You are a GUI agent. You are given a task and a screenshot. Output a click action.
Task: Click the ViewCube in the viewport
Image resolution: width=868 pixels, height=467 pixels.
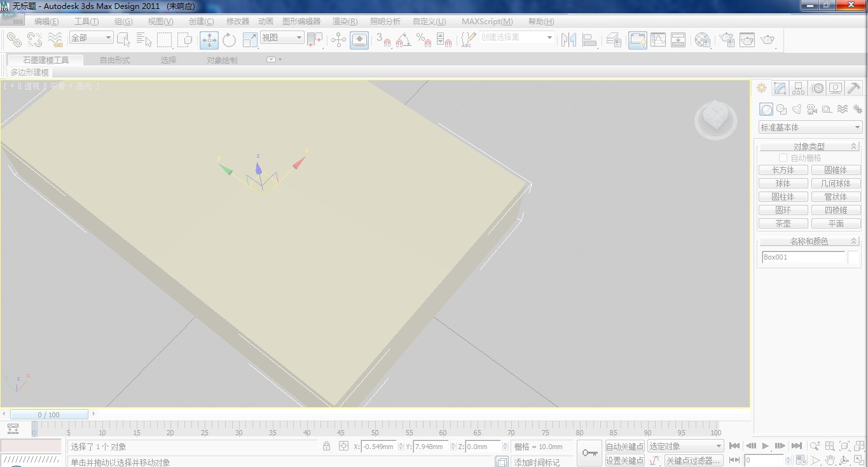[715, 120]
